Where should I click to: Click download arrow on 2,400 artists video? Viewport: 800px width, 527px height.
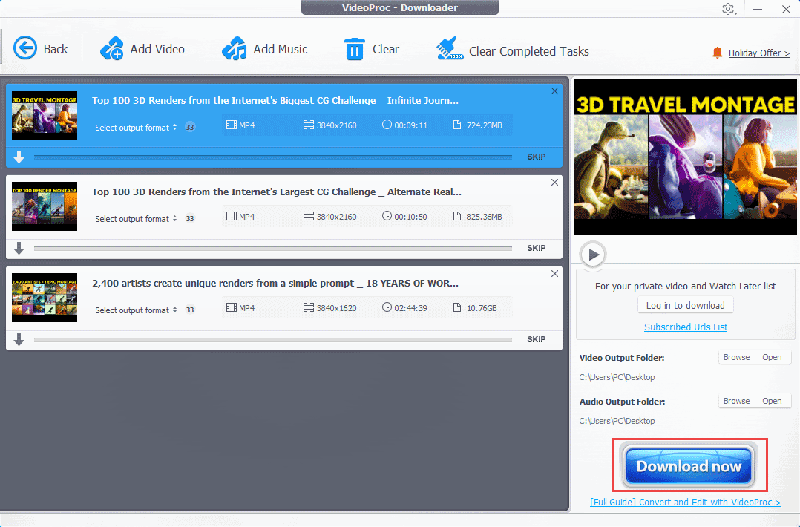19,339
